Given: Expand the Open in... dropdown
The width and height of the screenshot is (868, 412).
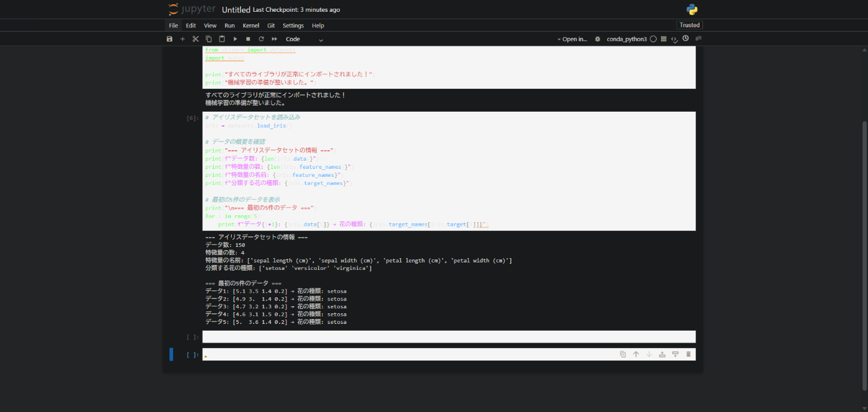Looking at the screenshot, I should pos(572,39).
